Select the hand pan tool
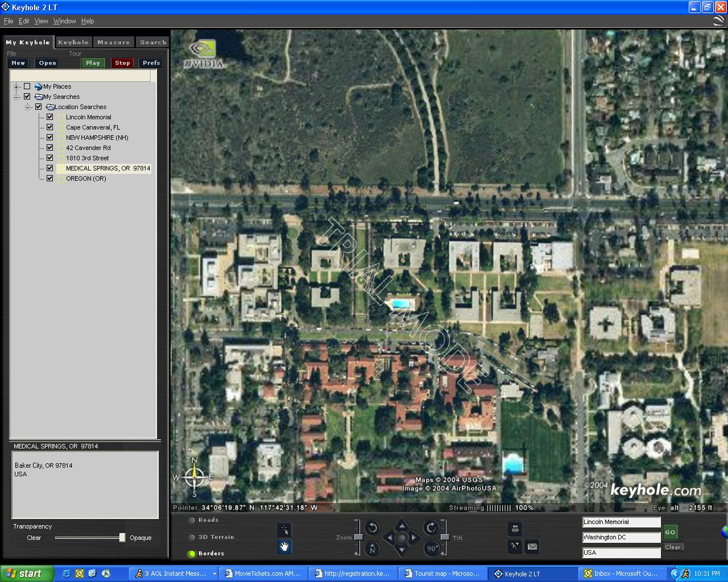The width and height of the screenshot is (728, 582). (x=284, y=547)
